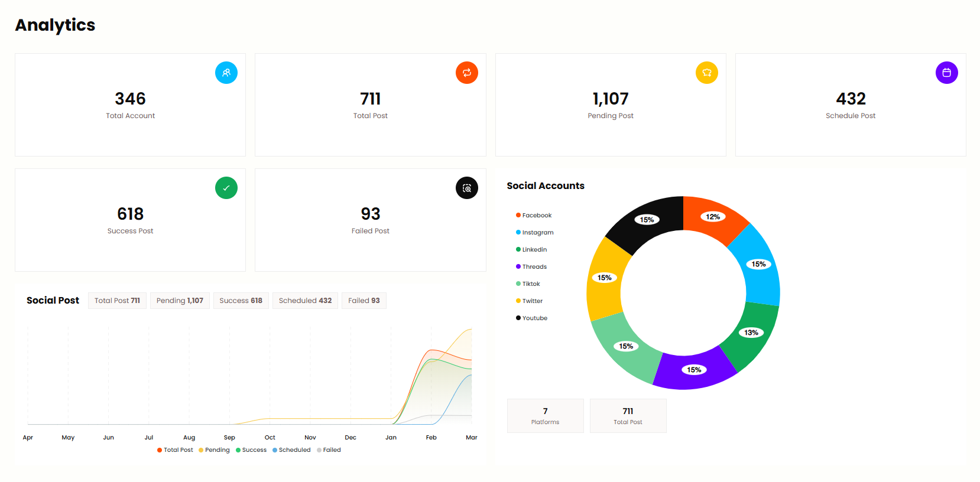Click the 618 Success Post value
980x482 pixels.
point(130,214)
